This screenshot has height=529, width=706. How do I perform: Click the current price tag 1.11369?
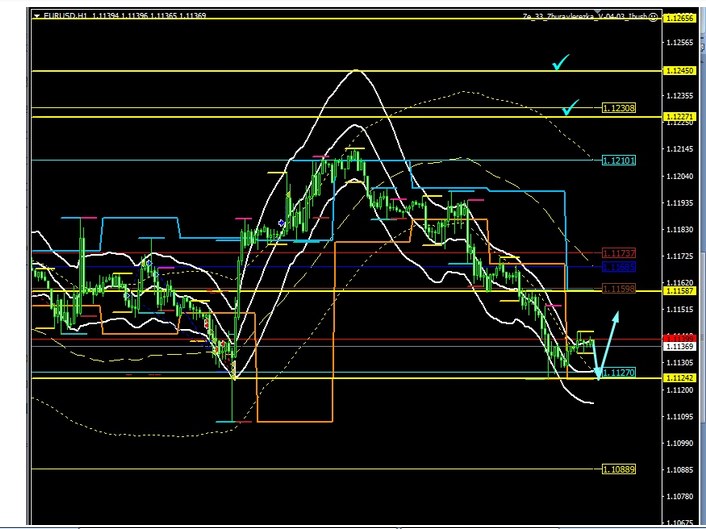coord(680,348)
